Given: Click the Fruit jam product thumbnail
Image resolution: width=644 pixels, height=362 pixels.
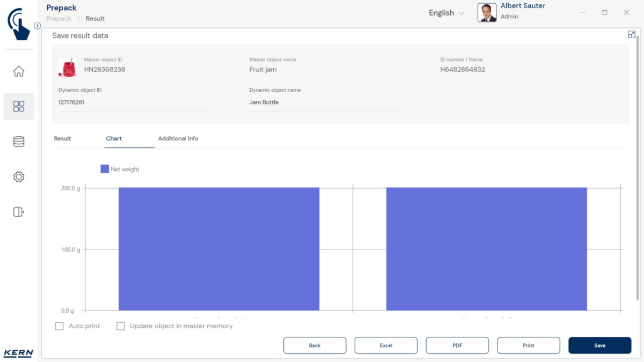Looking at the screenshot, I should [x=68, y=68].
